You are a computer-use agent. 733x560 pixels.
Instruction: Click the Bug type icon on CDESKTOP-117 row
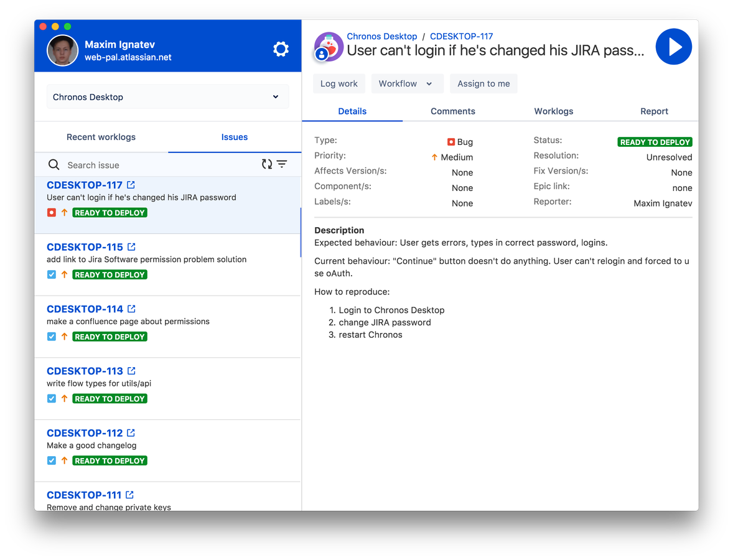coord(52,213)
